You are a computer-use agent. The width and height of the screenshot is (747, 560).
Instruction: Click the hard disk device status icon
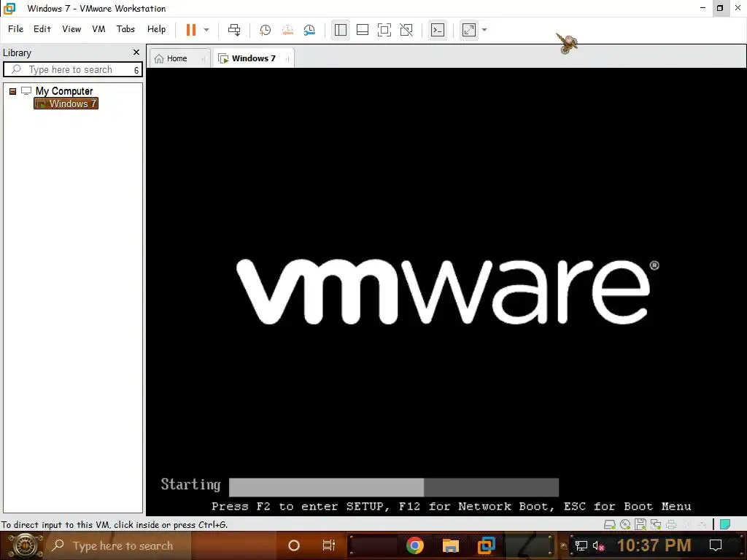pos(610,525)
